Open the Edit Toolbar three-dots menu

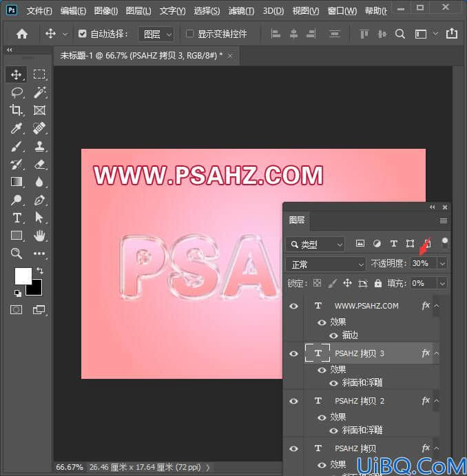(39, 253)
